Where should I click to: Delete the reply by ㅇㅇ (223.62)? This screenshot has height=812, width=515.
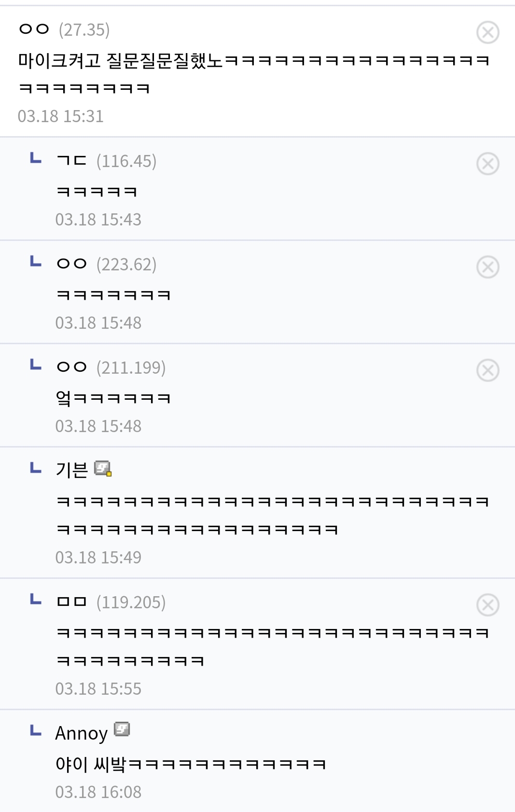pos(487,267)
